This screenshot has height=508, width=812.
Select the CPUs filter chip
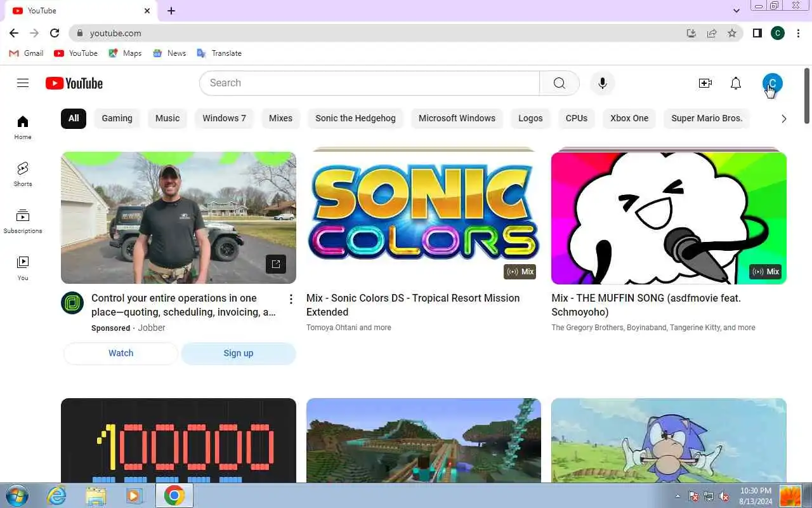click(x=577, y=118)
